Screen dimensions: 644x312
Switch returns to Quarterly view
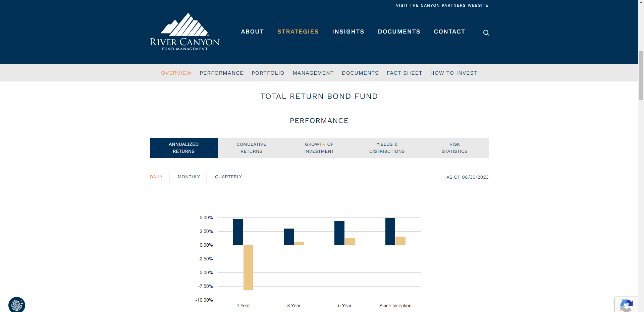point(228,177)
